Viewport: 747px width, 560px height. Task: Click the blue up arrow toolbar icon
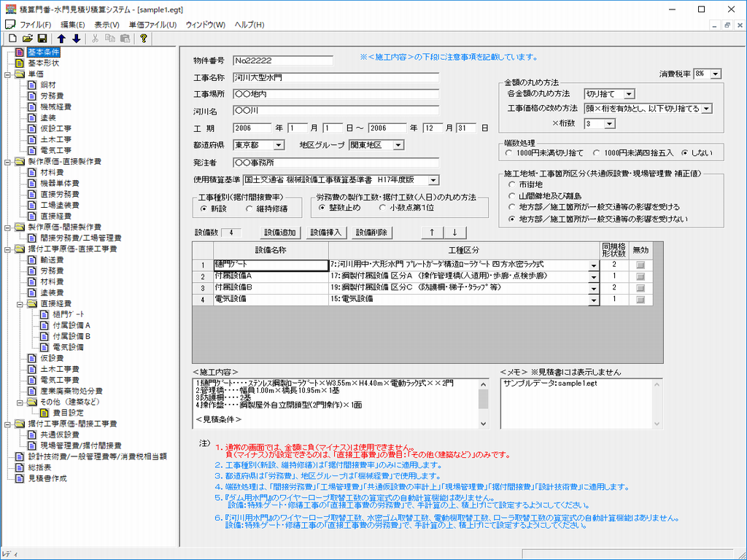(62, 38)
